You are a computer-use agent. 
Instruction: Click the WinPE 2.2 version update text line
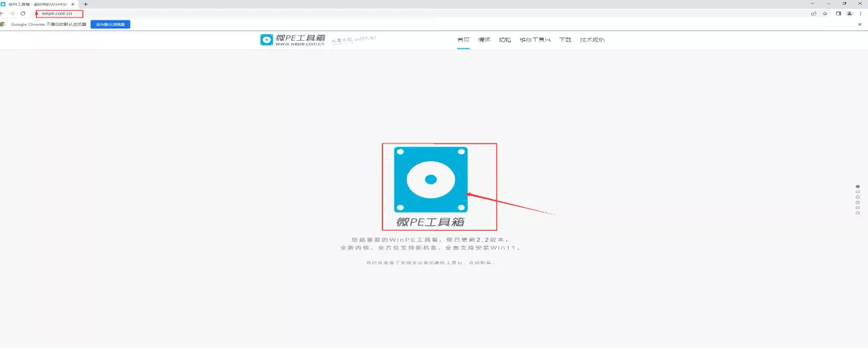coord(430,240)
